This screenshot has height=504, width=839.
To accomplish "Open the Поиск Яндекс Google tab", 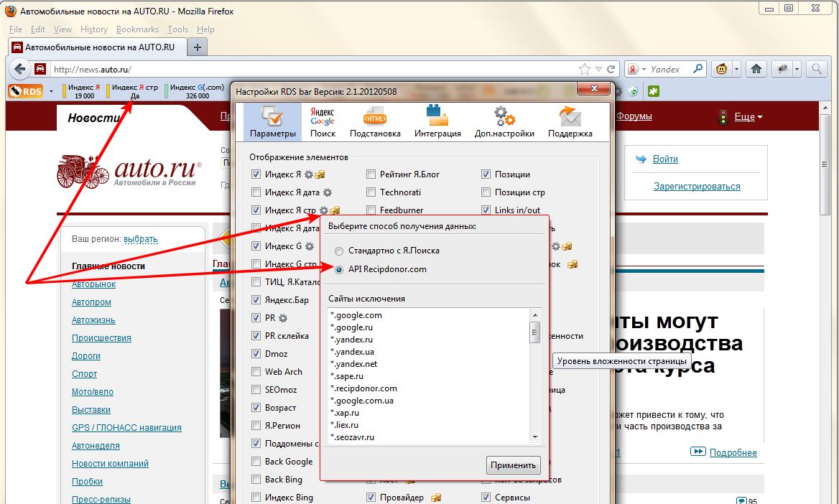I will coord(323,121).
